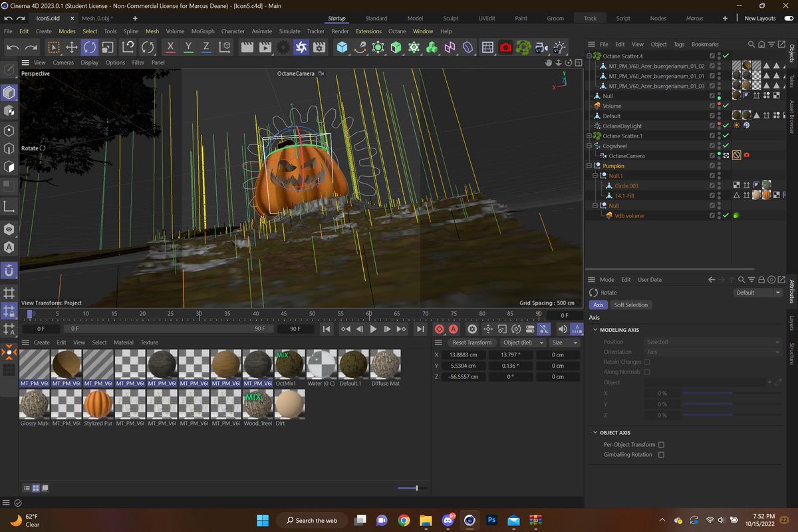Viewport: 798px width, 532px height.
Task: Toggle timeline sound speaker icon
Action: click(x=563, y=329)
